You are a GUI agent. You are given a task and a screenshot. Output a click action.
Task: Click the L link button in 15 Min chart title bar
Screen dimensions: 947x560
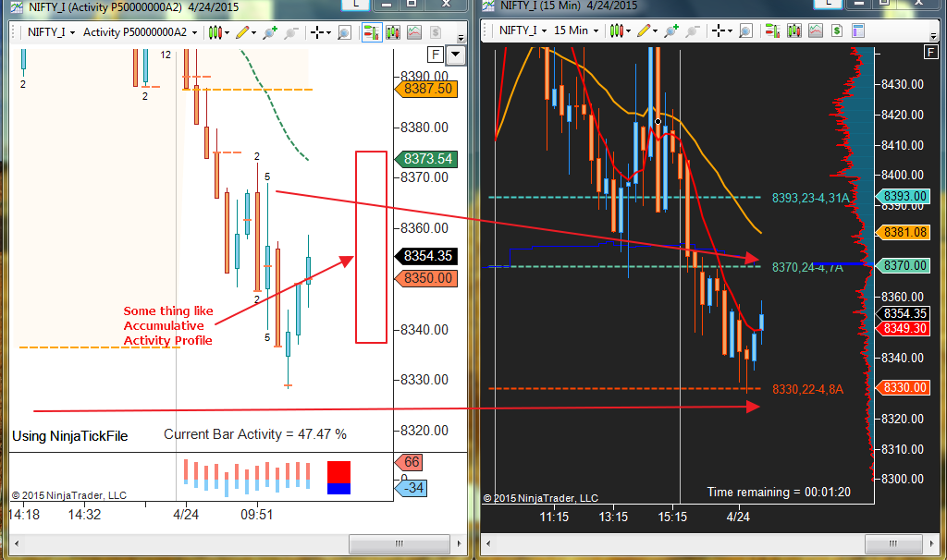[829, 4]
